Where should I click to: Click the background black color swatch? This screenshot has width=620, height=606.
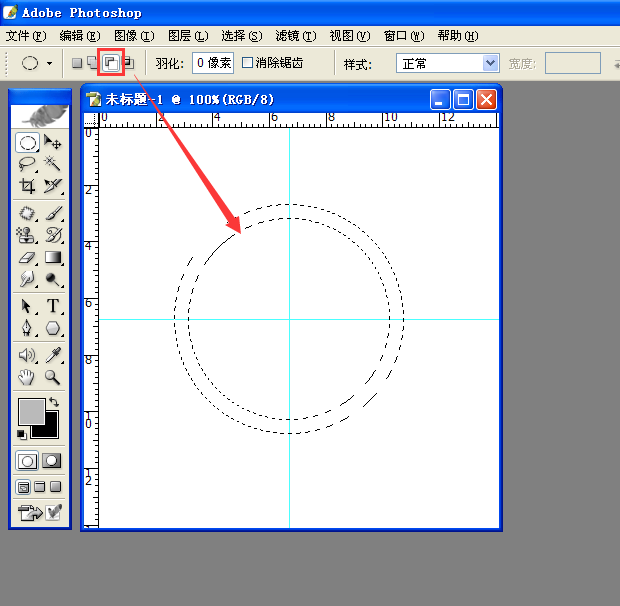click(52, 431)
